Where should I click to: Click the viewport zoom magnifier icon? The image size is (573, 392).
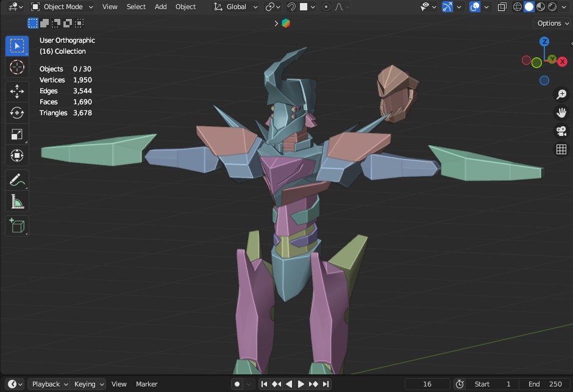point(561,94)
